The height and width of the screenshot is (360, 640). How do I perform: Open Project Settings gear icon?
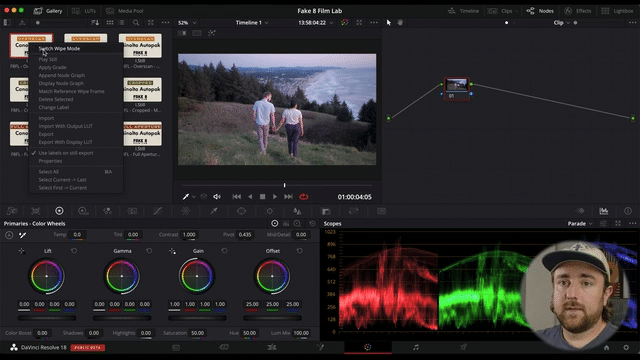coord(626,348)
